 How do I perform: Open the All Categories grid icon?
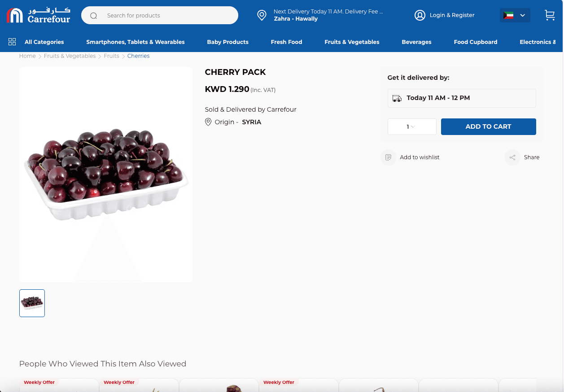pos(12,42)
